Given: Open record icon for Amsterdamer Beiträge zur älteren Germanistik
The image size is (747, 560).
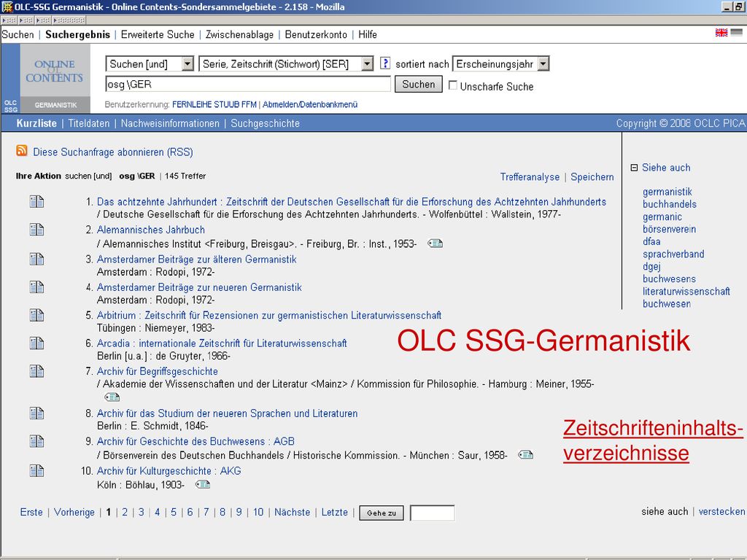Looking at the screenshot, I should [x=36, y=260].
